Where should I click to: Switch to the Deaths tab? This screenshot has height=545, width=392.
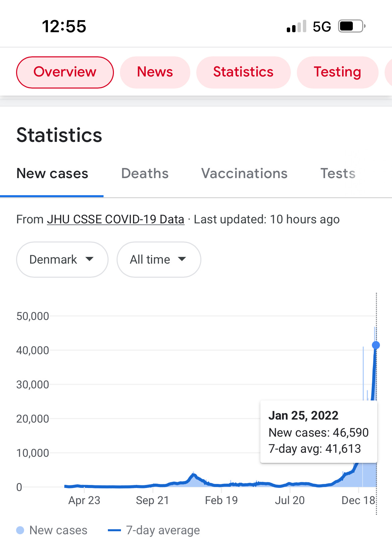[145, 174]
